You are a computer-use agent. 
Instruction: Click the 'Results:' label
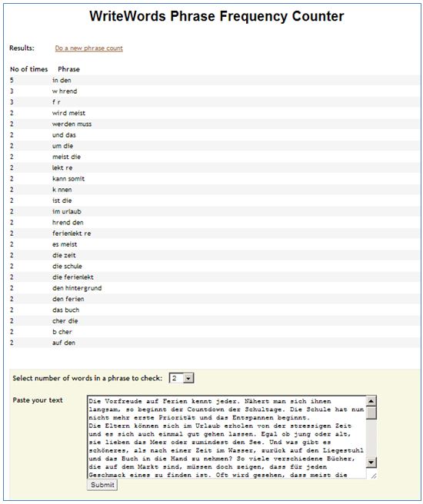22,48
